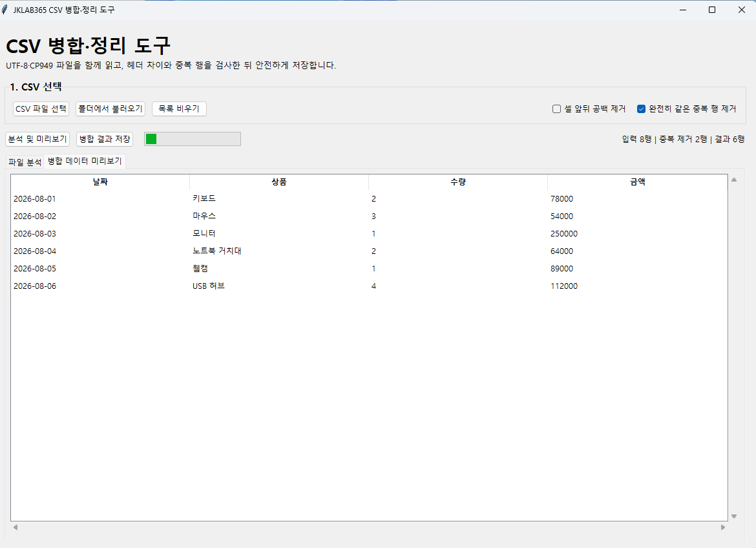Maximize the JKLAB365 window
The image size is (756, 548).
point(711,10)
